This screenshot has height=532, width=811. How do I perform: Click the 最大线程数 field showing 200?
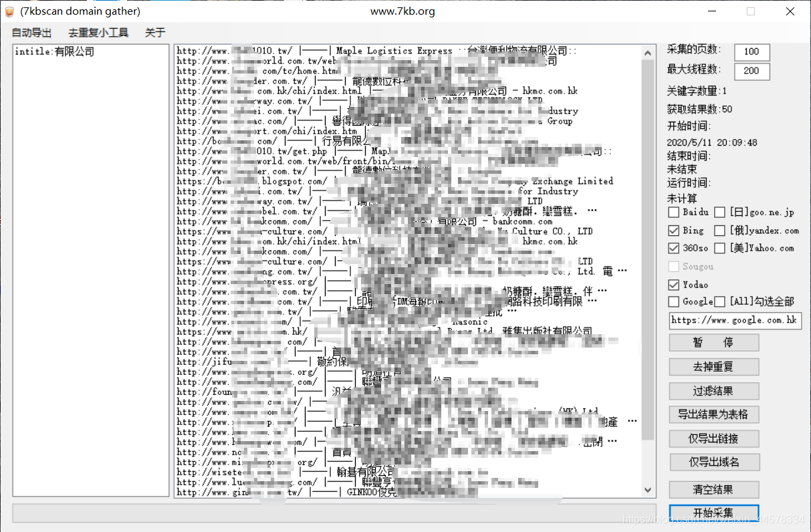[751, 71]
